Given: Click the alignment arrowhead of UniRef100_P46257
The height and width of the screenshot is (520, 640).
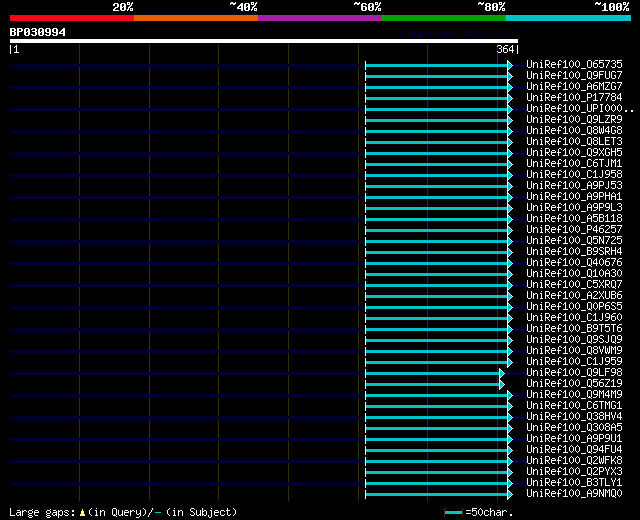Looking at the screenshot, I should tap(510, 230).
